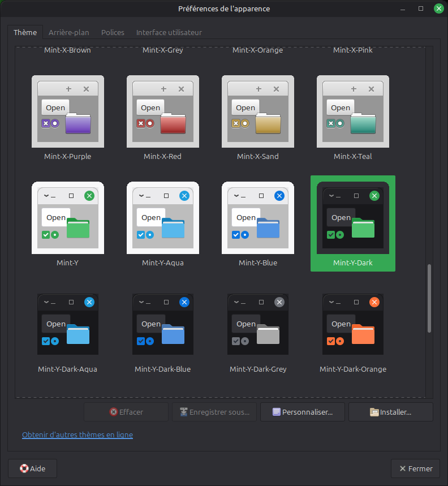Open the Arrière-plan tab

69,33
